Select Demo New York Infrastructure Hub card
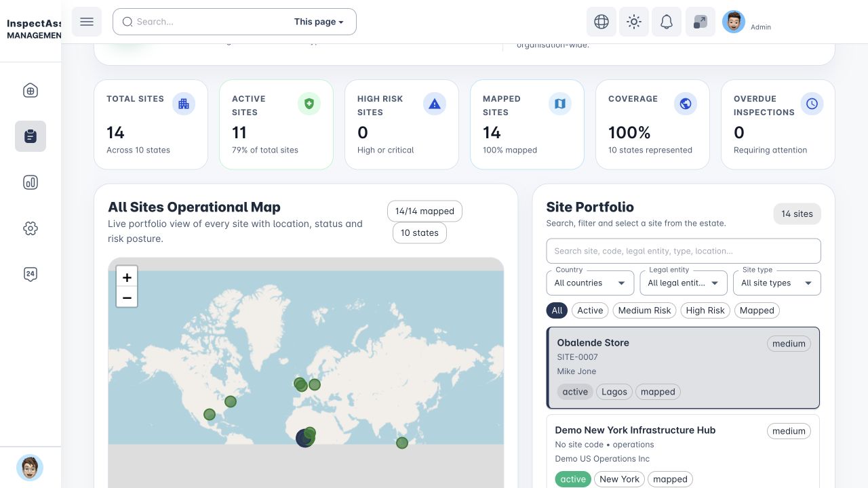Image resolution: width=868 pixels, height=488 pixels. (x=684, y=451)
